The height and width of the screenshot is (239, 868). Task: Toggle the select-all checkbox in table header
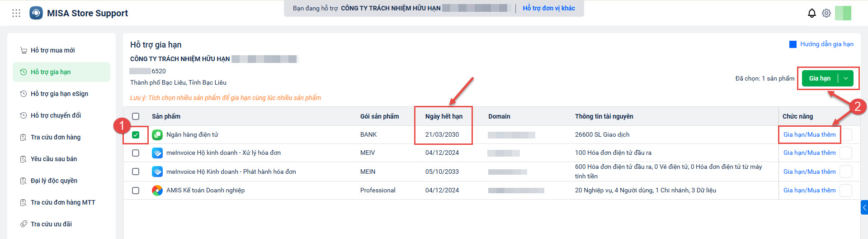[x=136, y=116]
